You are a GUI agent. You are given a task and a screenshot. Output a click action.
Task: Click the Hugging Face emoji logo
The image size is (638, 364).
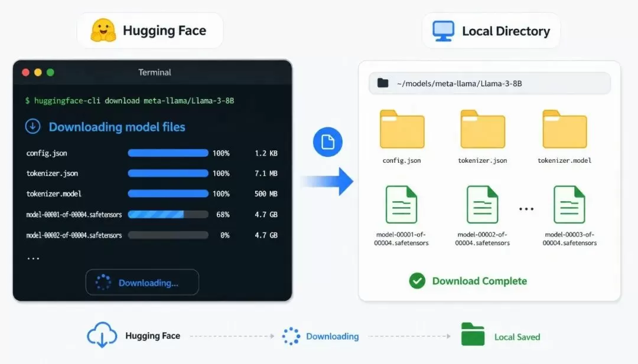click(103, 31)
